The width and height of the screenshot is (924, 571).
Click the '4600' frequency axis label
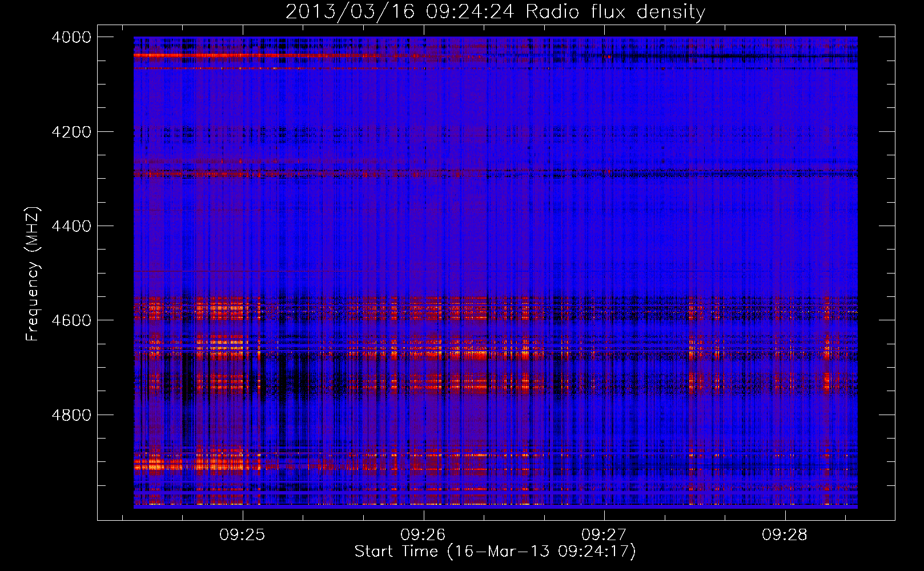tap(71, 320)
